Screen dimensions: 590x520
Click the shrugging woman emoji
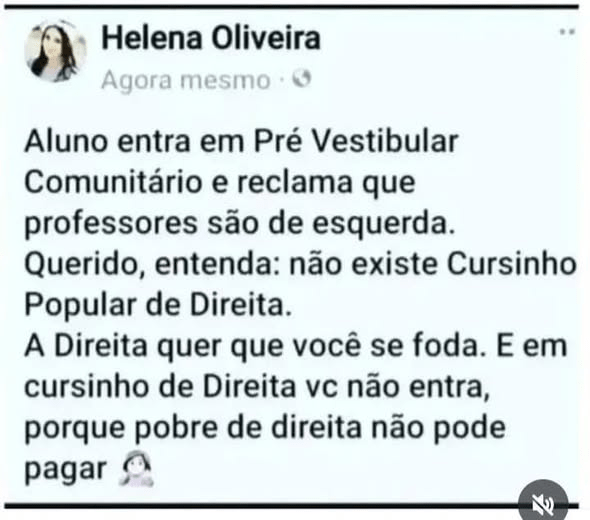(x=136, y=469)
